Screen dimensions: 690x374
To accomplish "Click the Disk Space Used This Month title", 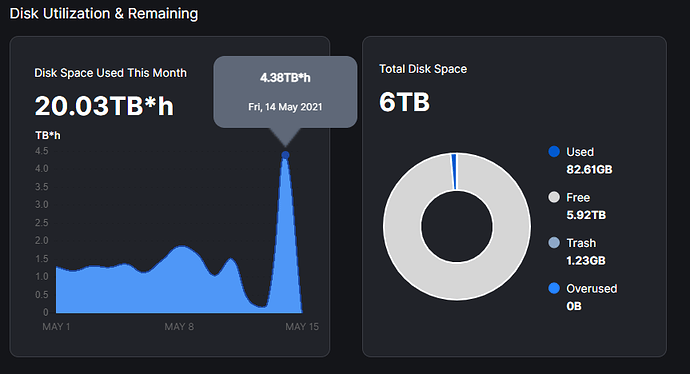I will pyautogui.click(x=110, y=73).
